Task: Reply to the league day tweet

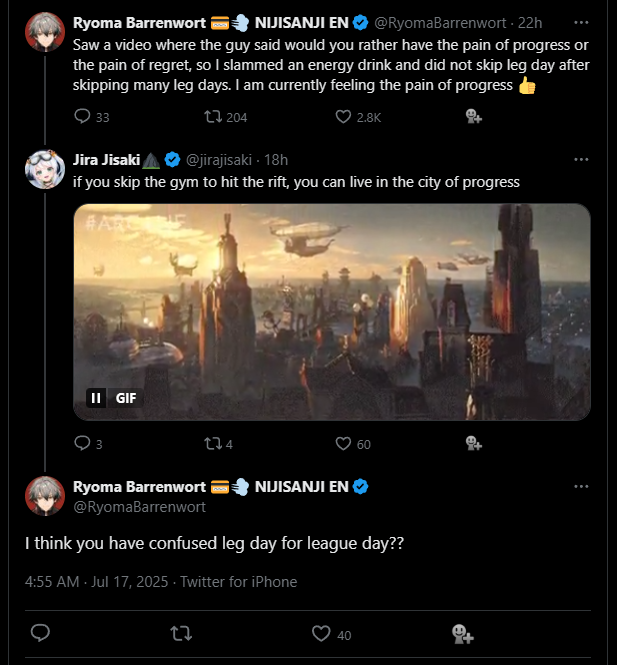Action: click(x=41, y=633)
